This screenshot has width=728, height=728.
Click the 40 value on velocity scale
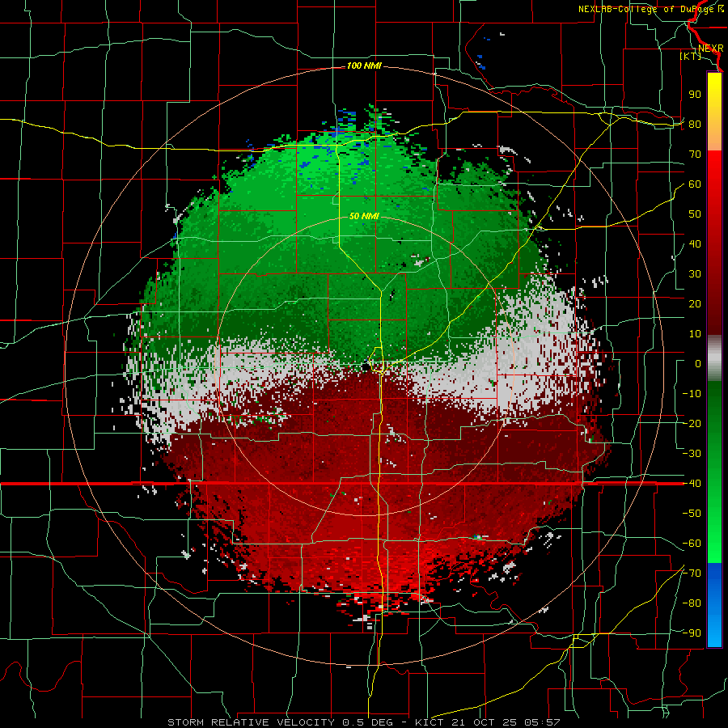coord(695,244)
